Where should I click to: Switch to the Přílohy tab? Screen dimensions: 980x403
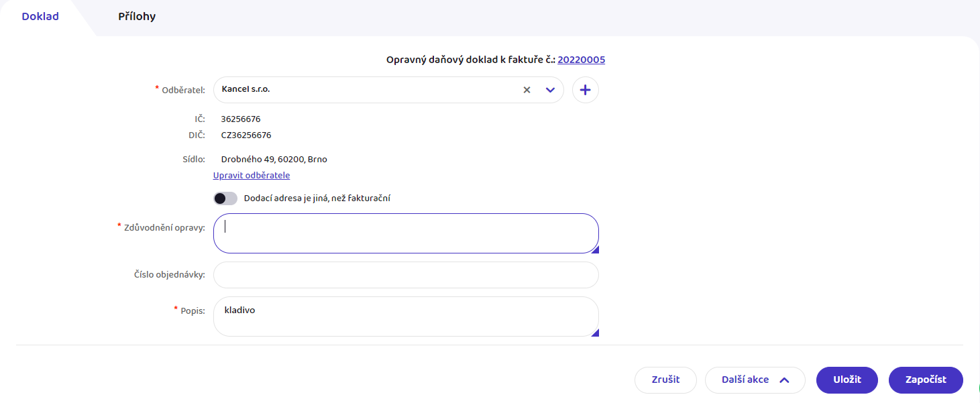point(137,16)
